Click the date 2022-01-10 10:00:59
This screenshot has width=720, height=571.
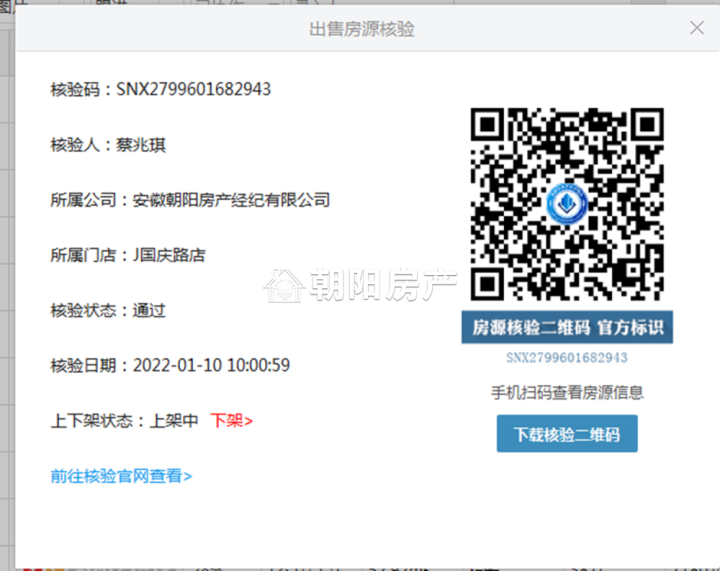pyautogui.click(x=211, y=366)
